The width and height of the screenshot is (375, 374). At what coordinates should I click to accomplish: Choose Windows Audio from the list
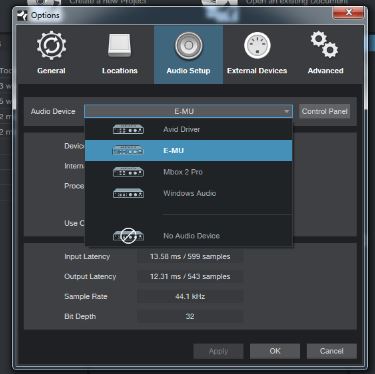point(189,193)
